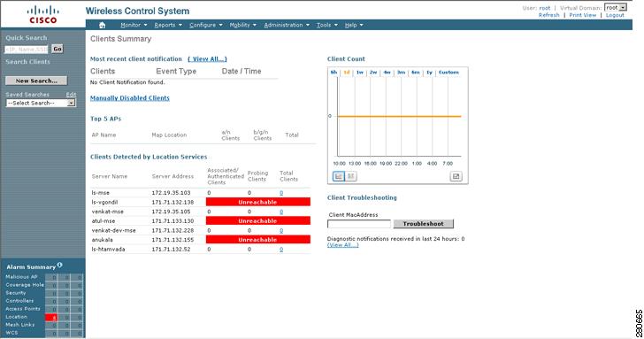Select the 1y time range tab
This screenshot has width=644, height=339.
pyautogui.click(x=429, y=73)
